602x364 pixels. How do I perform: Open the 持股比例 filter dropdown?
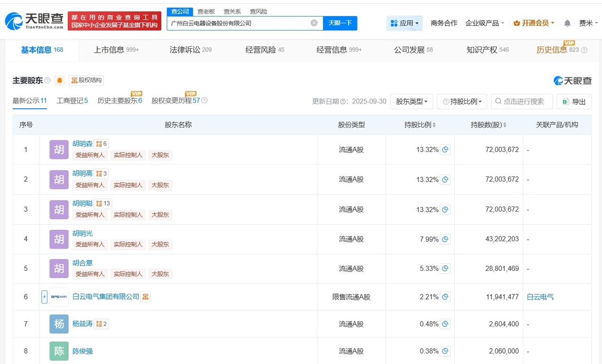point(462,102)
